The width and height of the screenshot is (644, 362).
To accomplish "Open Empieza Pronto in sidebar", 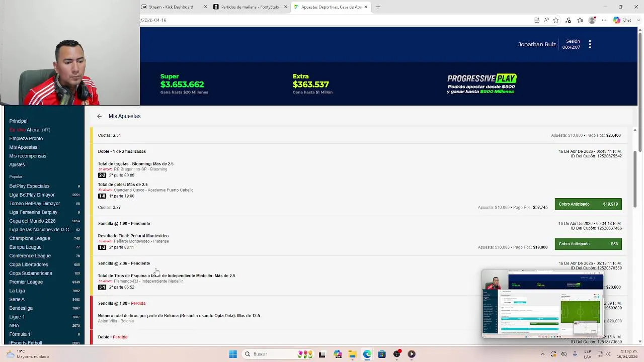I will 26,139.
